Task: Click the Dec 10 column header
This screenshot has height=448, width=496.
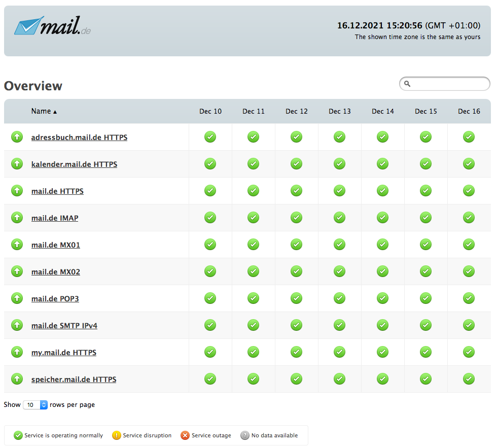Action: point(210,112)
